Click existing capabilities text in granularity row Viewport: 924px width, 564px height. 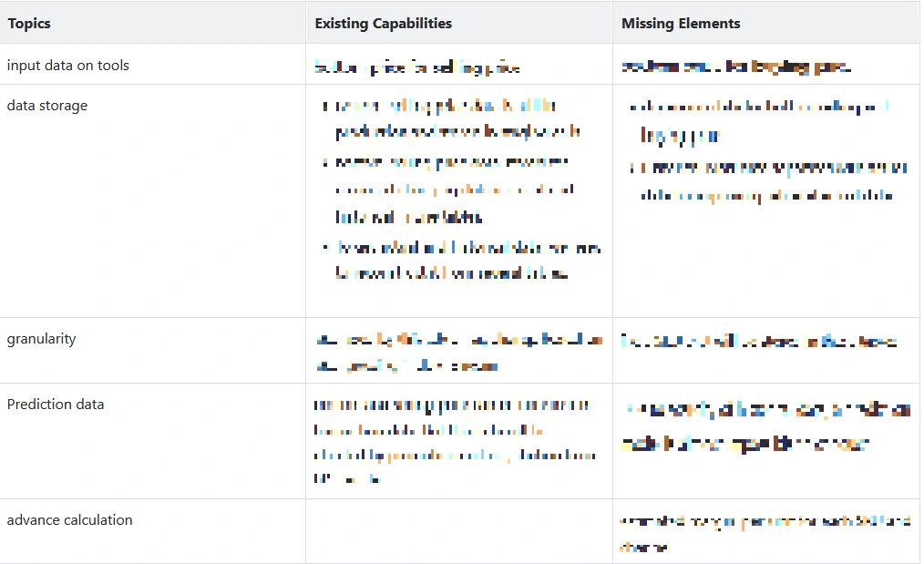(458, 353)
